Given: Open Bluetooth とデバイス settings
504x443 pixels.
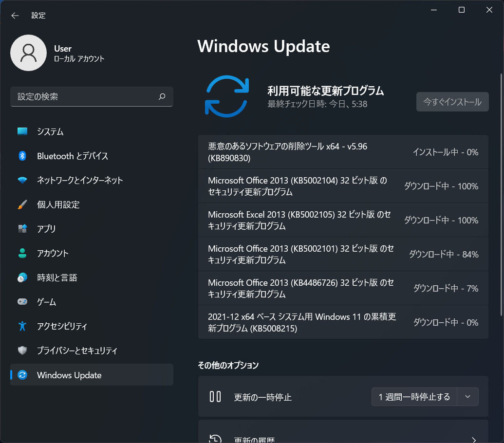Looking at the screenshot, I should click(x=92, y=156).
